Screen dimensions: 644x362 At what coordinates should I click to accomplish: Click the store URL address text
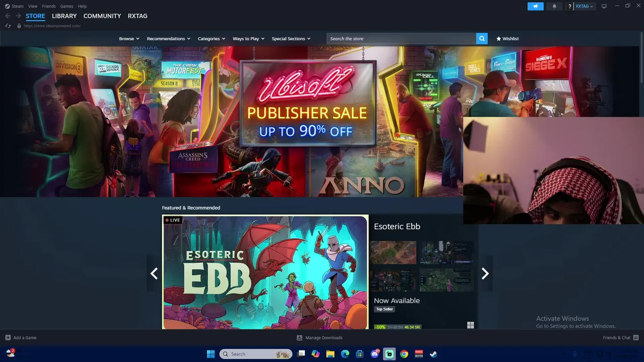pyautogui.click(x=52, y=26)
